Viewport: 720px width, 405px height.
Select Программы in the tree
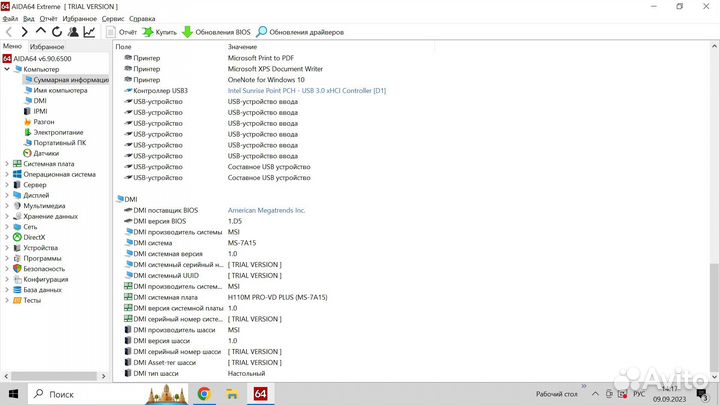37,259
